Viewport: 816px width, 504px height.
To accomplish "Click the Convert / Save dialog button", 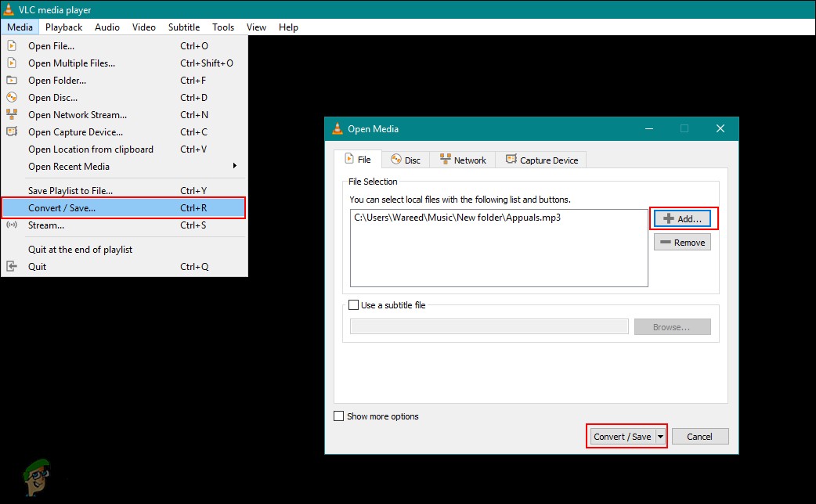I will coord(623,437).
